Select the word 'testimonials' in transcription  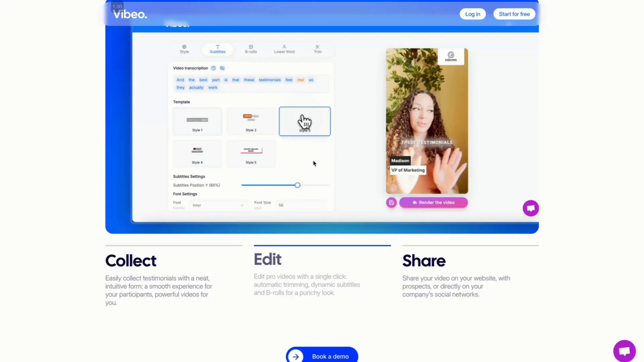coord(269,80)
